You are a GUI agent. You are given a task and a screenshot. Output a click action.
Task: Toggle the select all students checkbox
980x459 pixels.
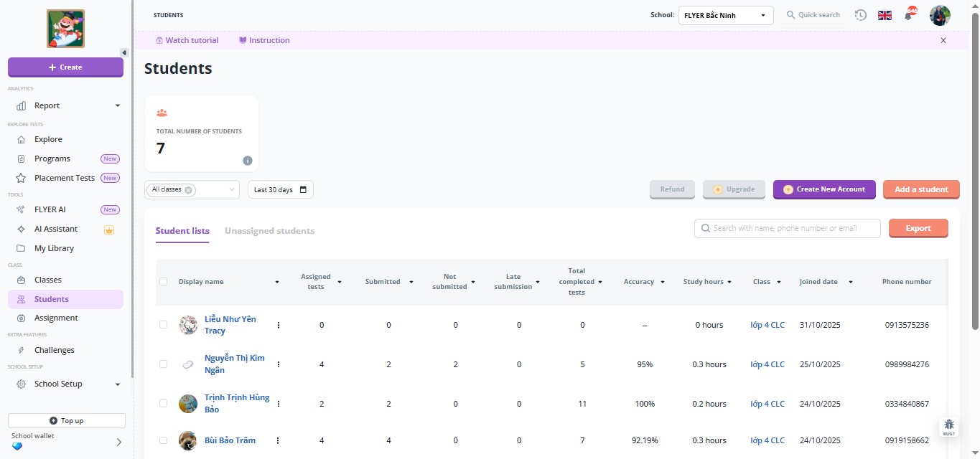pyautogui.click(x=164, y=282)
